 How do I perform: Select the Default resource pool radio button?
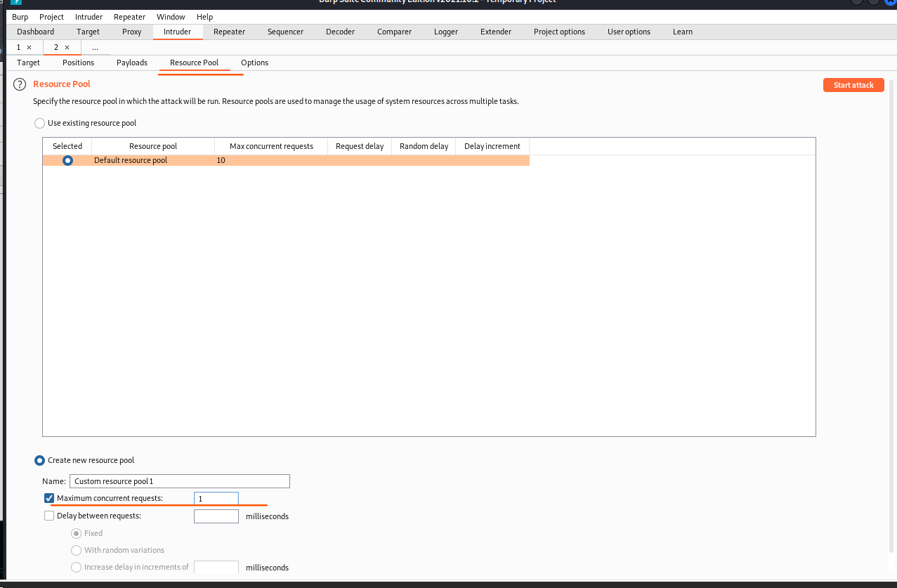(67, 160)
